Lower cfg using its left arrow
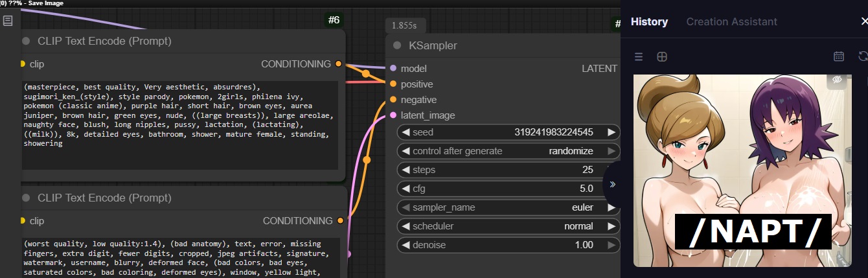Screen dimensions: 868x278 pos(406,189)
